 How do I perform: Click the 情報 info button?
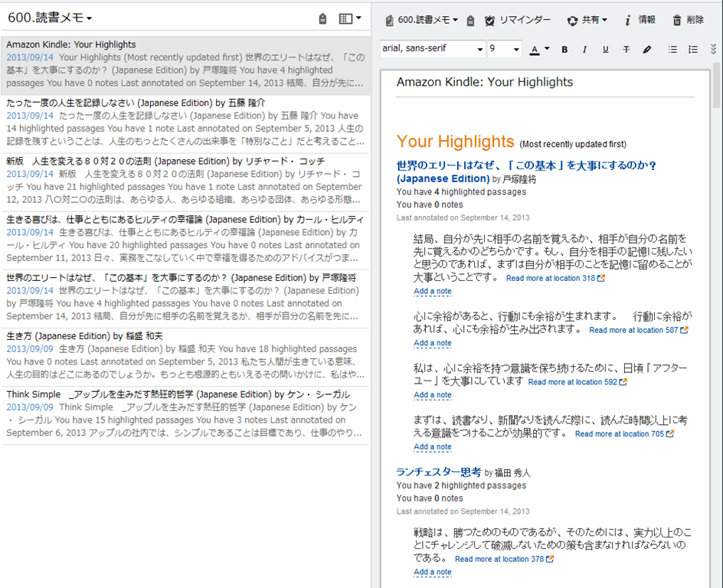coord(640,20)
